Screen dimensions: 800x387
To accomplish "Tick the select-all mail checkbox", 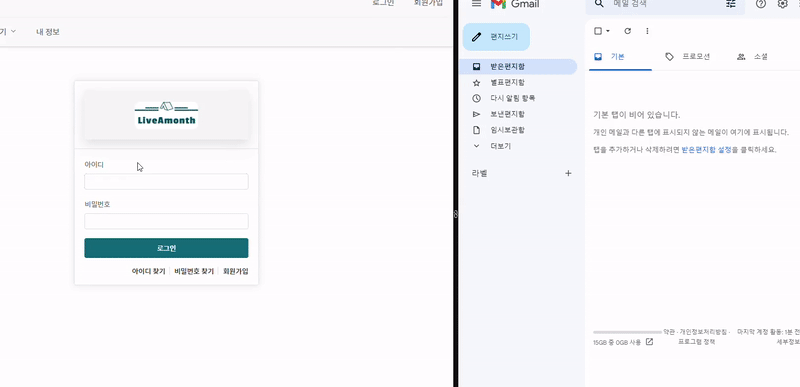I will [598, 31].
